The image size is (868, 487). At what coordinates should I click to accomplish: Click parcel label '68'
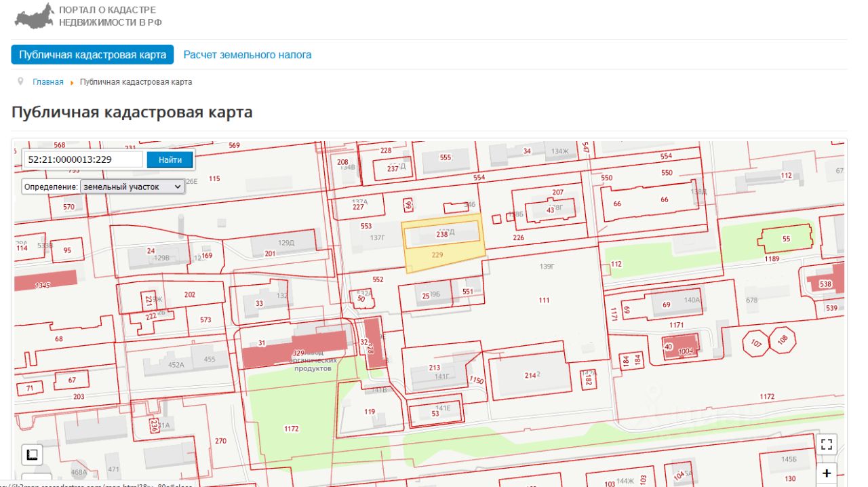pyautogui.click(x=59, y=339)
